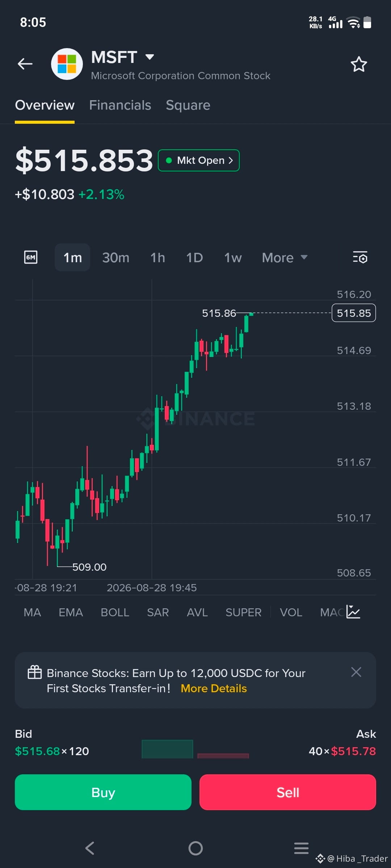This screenshot has height=868, width=391.
Task: Toggle the SAR indicator
Action: pyautogui.click(x=158, y=612)
